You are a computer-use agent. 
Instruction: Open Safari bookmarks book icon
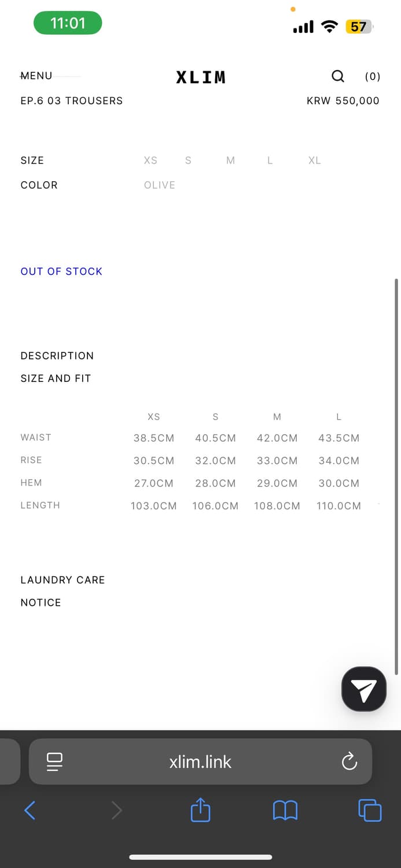click(x=285, y=810)
